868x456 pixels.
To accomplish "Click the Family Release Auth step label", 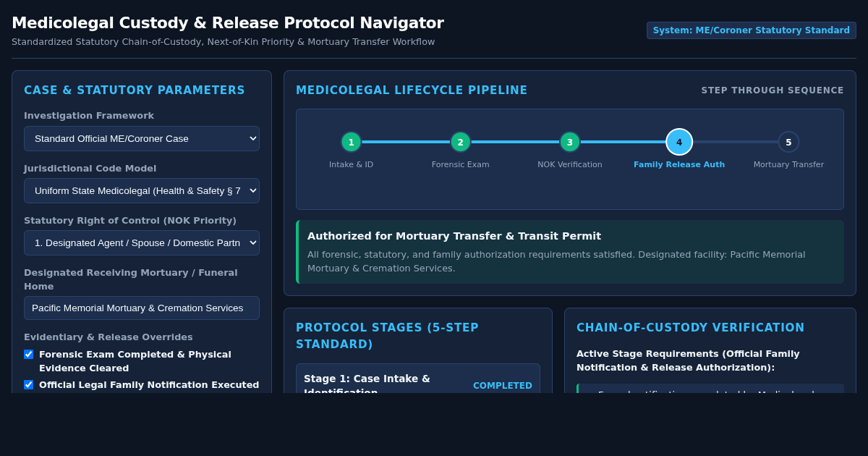I will [x=679, y=164].
